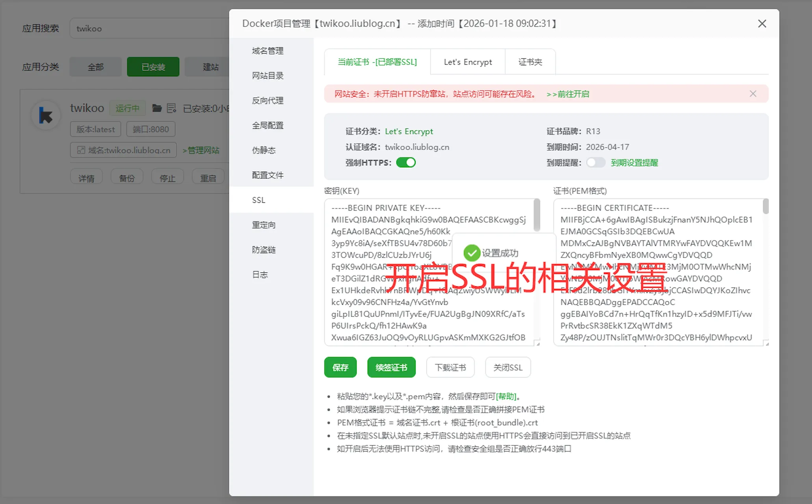Open the twikoo folder icon

click(157, 108)
